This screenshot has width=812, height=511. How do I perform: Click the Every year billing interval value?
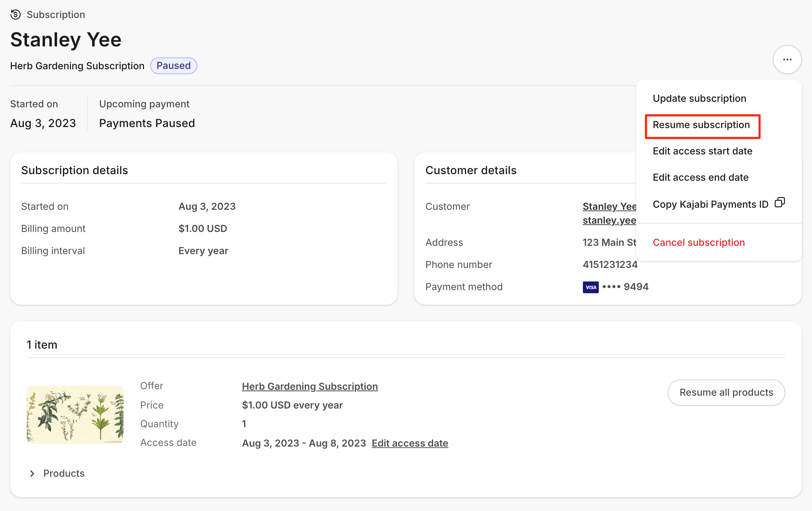pyautogui.click(x=203, y=251)
